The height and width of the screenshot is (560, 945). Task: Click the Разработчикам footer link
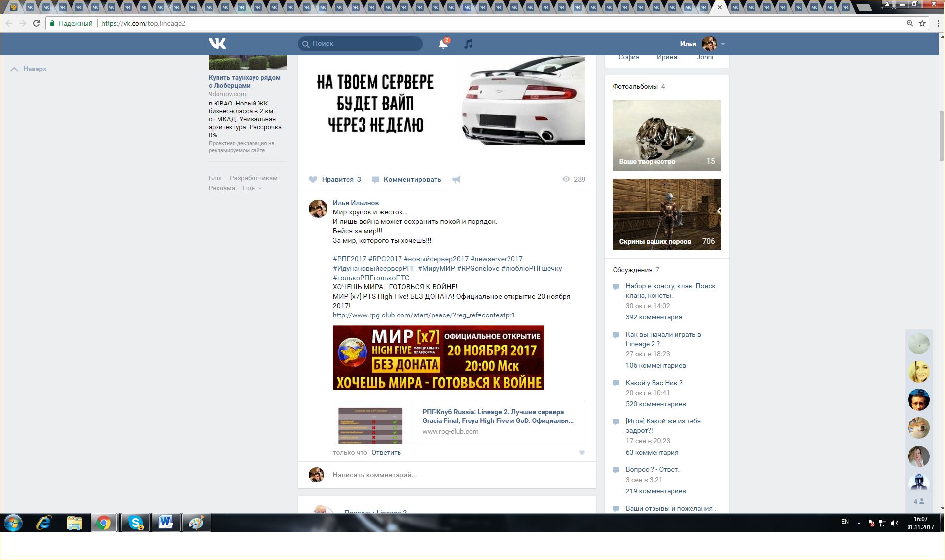point(254,178)
